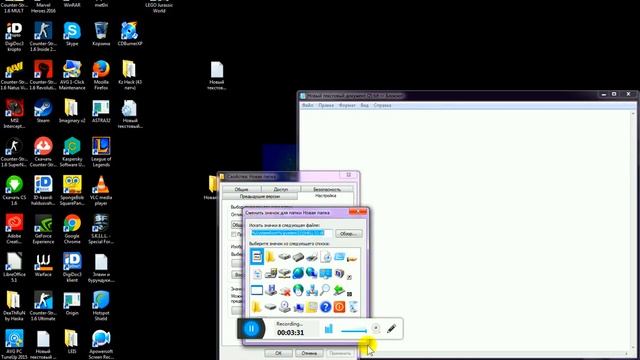Select the blank window frame icon

click(x=257, y=290)
